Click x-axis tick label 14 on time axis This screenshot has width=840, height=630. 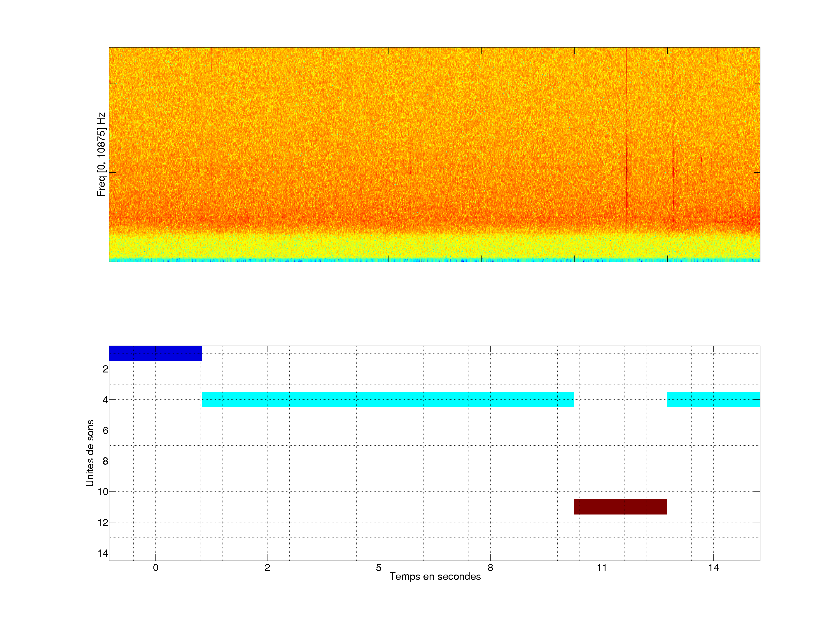coord(713,568)
